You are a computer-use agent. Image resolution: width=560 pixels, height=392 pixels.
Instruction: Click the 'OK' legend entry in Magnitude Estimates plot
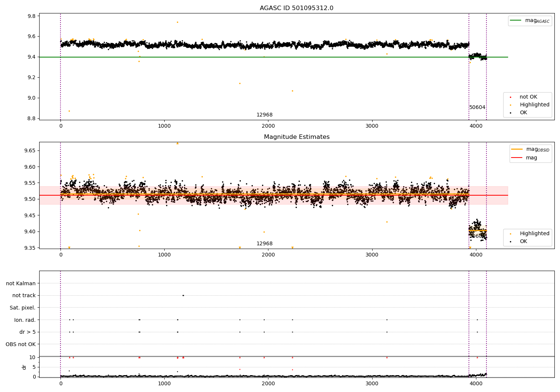pyautogui.click(x=523, y=242)
